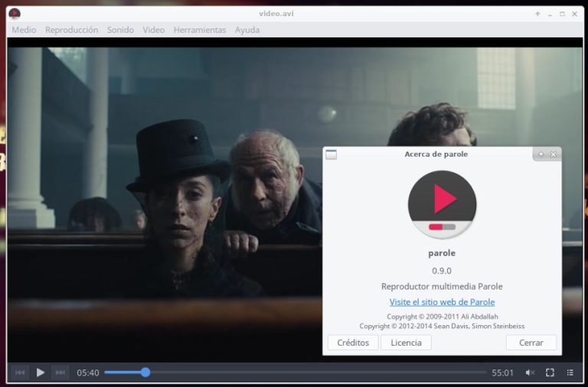Minimize the video.avi window
Image resolution: width=588 pixels, height=387 pixels.
click(550, 14)
